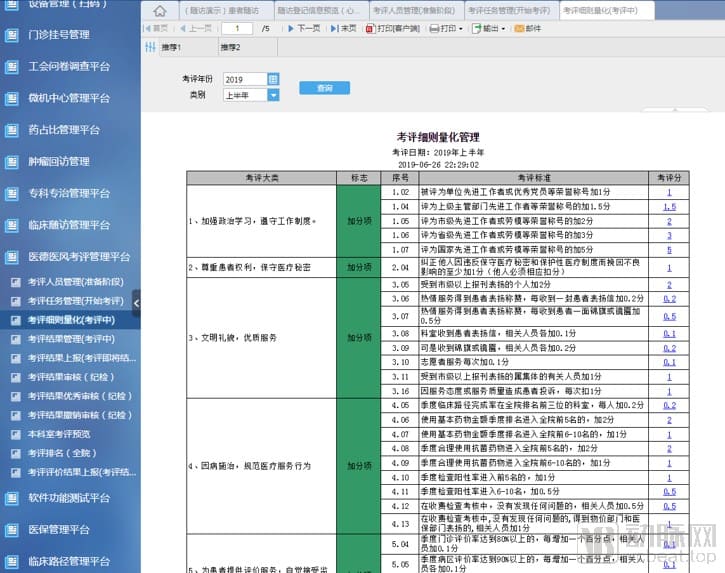Click icon of 考评评价结果上报 entry
725x573 pixels.
[16, 473]
